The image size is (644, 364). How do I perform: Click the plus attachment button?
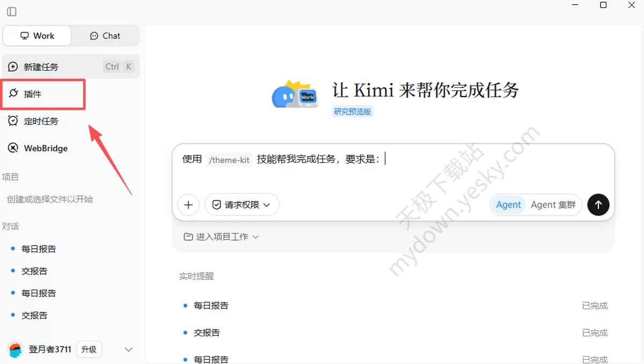(x=188, y=205)
